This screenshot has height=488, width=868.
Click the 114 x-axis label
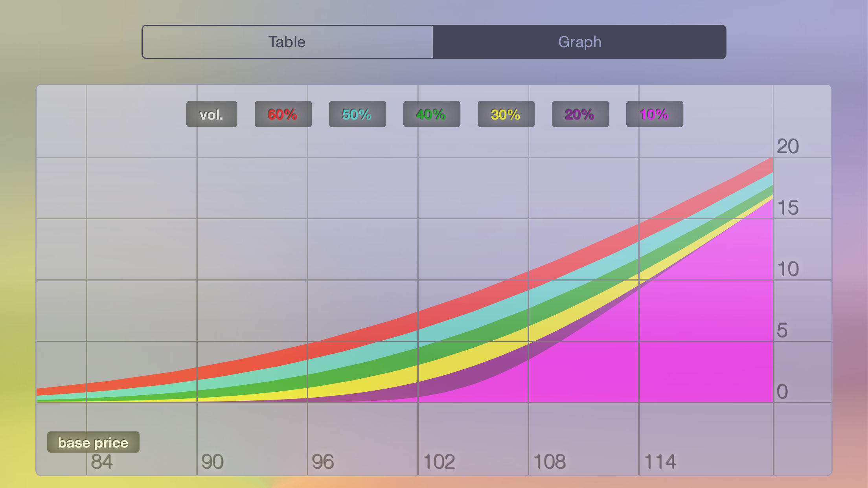pyautogui.click(x=660, y=462)
